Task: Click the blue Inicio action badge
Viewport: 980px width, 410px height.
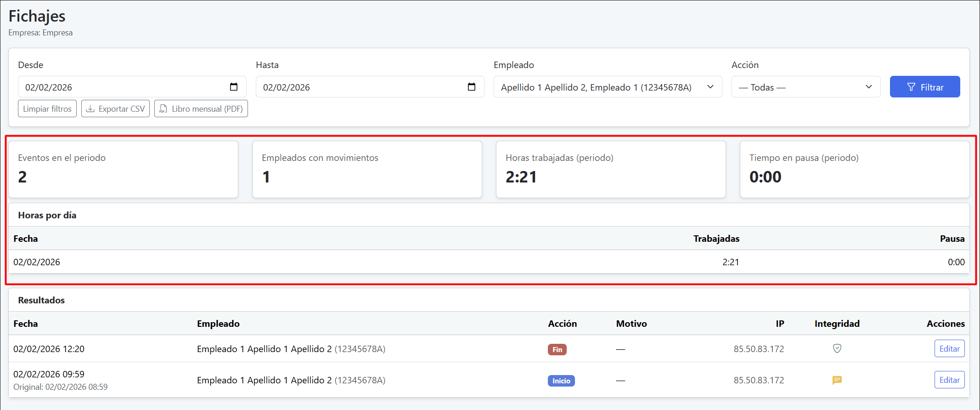Action: [561, 381]
